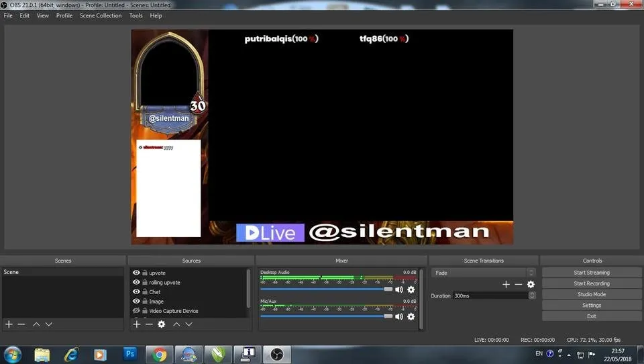Viewport: 644px width, 364px height.
Task: Remove scene transition with minus icon
Action: coord(519,284)
